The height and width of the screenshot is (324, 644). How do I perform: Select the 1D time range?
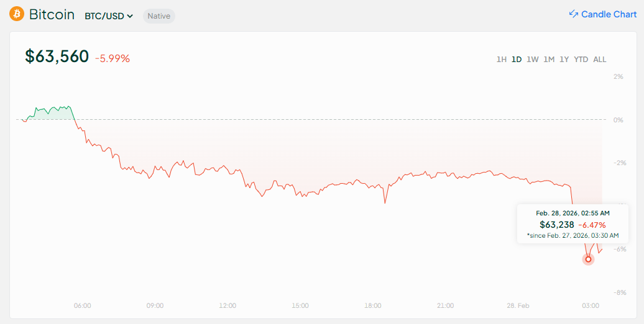coord(516,60)
